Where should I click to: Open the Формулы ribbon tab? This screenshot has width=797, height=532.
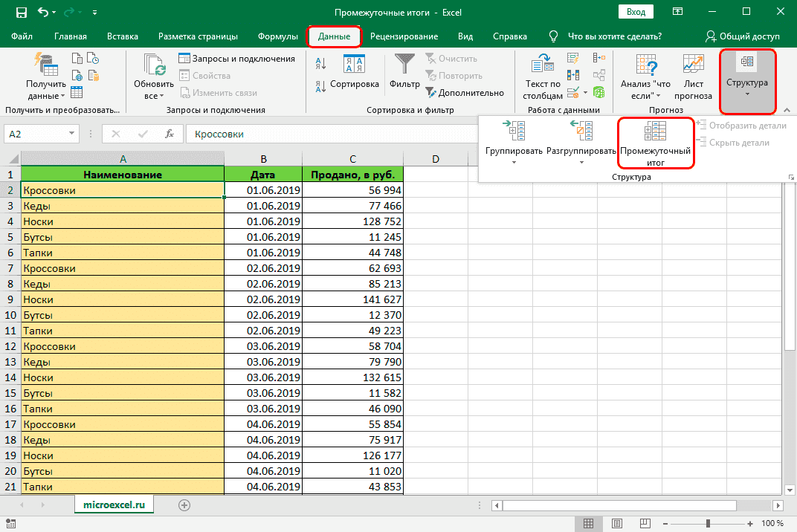278,36
